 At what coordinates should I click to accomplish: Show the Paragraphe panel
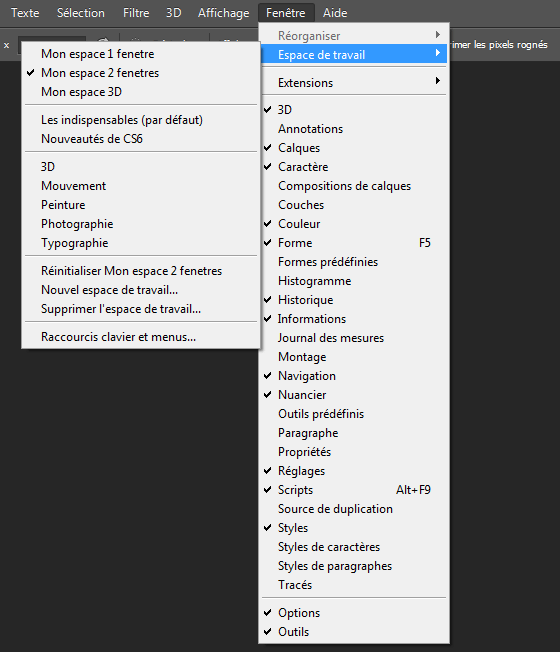(354, 432)
